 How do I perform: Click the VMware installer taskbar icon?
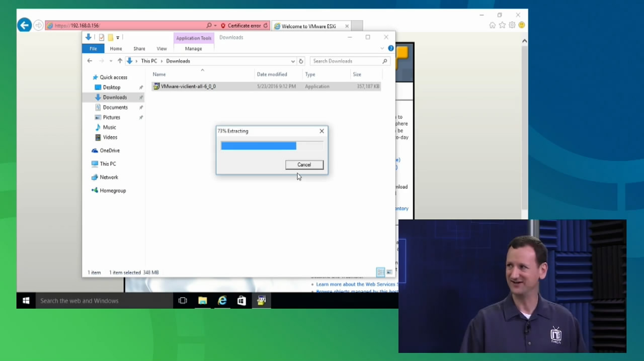[261, 301]
